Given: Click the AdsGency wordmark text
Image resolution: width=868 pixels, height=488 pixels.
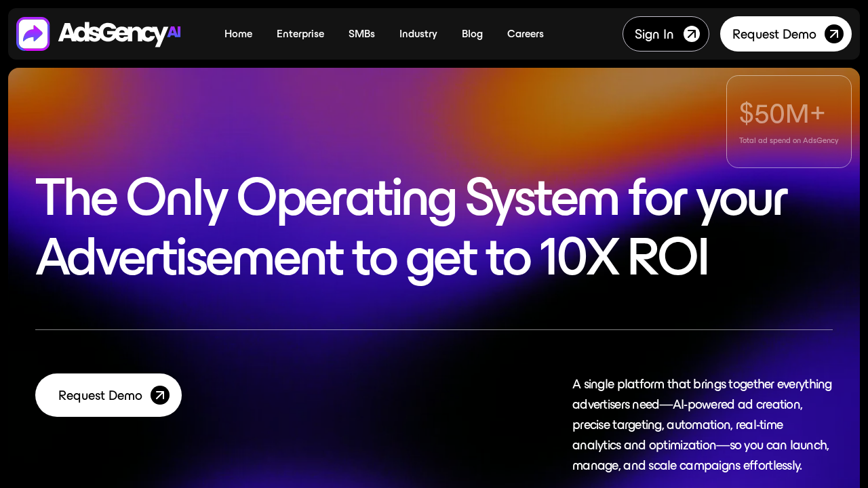Looking at the screenshot, I should [113, 34].
